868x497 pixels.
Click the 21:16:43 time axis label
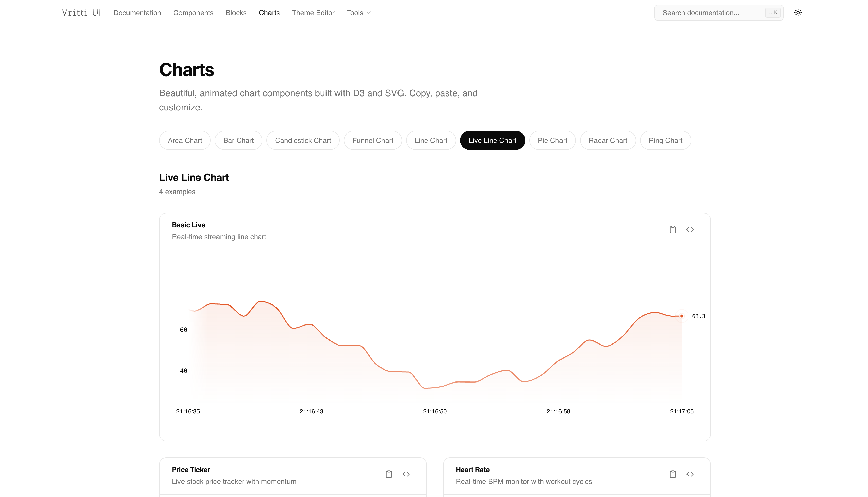[x=311, y=411]
